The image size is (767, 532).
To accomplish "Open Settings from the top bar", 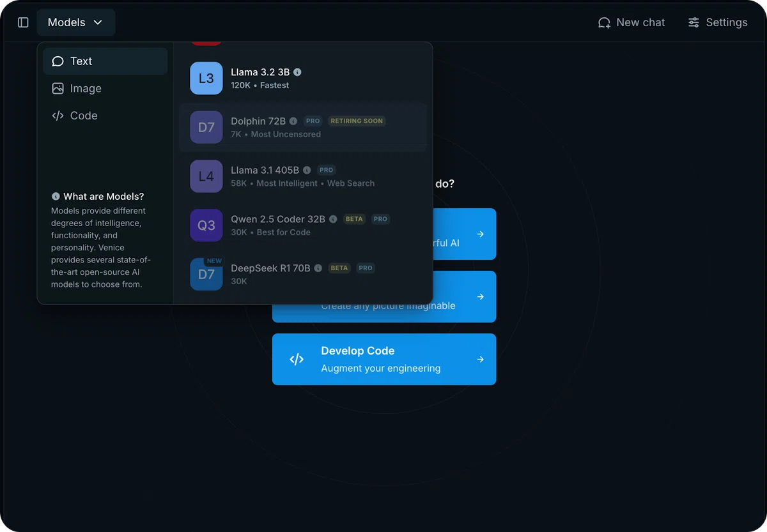I will (x=718, y=22).
